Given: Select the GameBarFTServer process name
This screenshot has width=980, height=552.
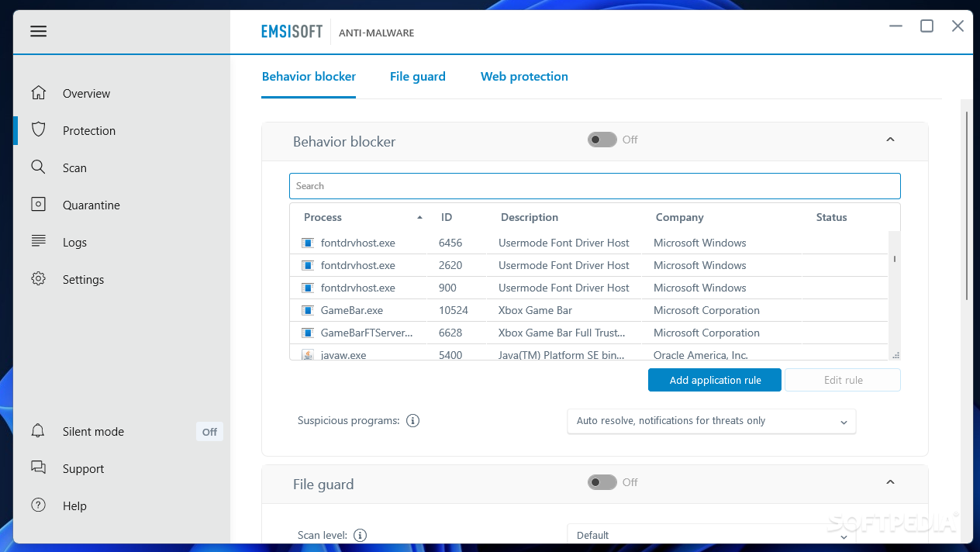Looking at the screenshot, I should point(367,333).
